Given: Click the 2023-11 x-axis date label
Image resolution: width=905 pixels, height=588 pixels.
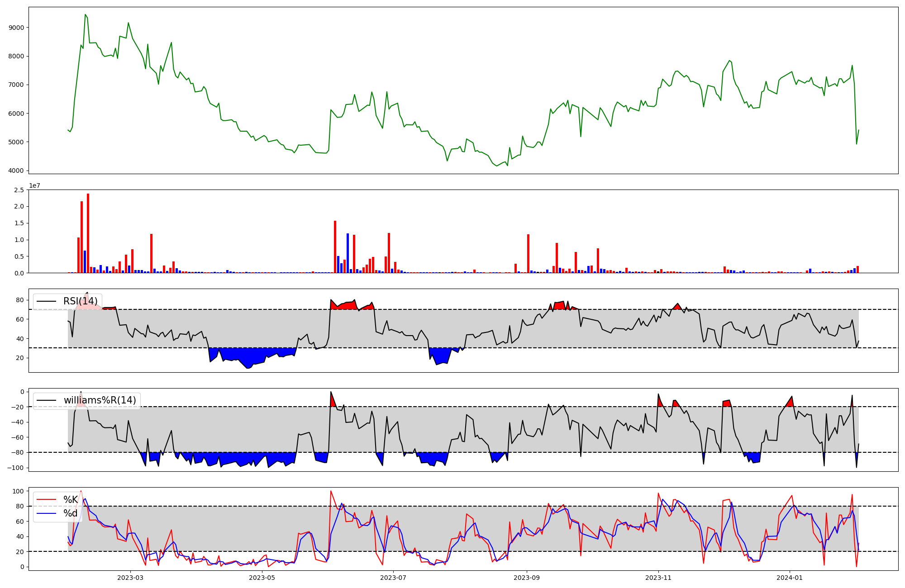Looking at the screenshot, I should [659, 578].
